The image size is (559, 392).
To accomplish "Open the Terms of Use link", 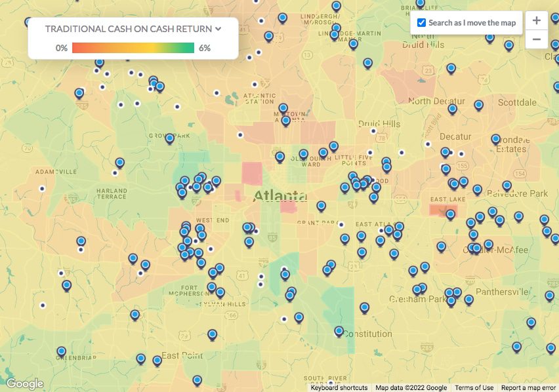I will 474,387.
